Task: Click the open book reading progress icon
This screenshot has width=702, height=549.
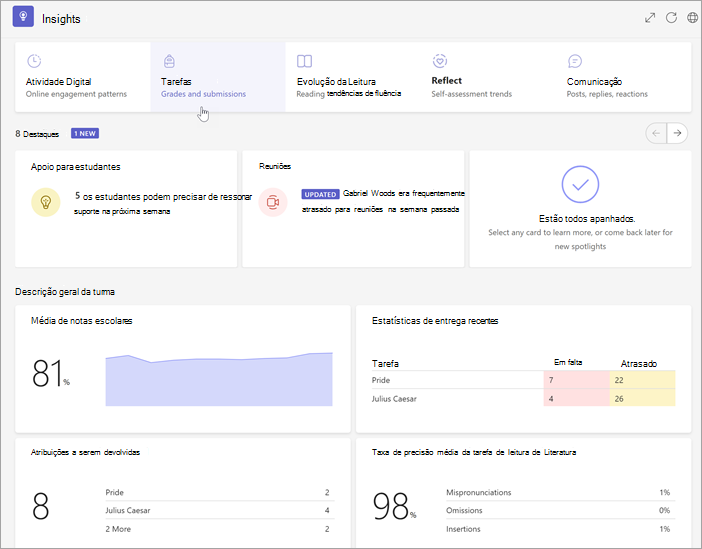Action: click(304, 60)
